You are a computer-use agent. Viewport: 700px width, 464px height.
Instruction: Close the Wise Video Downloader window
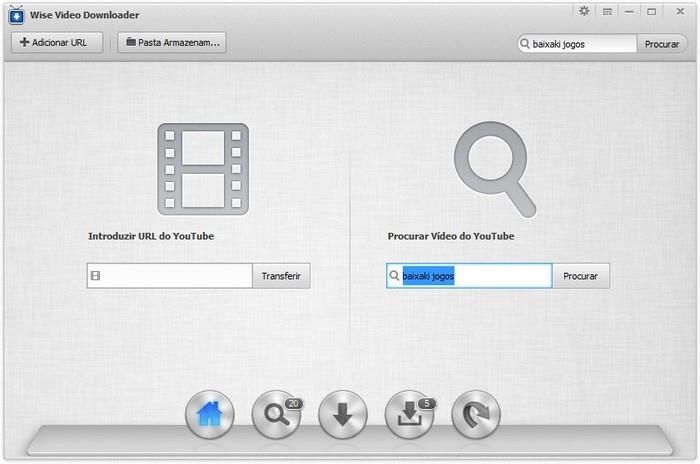coord(680,12)
